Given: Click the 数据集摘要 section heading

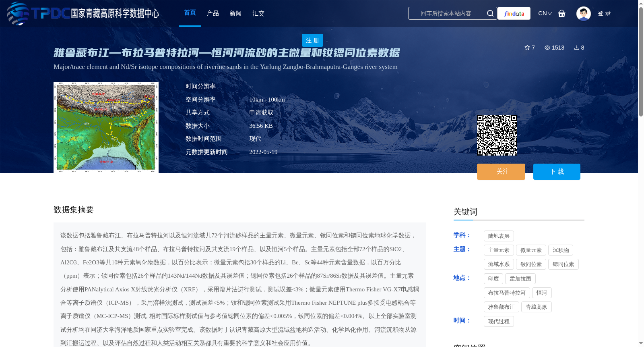Looking at the screenshot, I should [74, 210].
